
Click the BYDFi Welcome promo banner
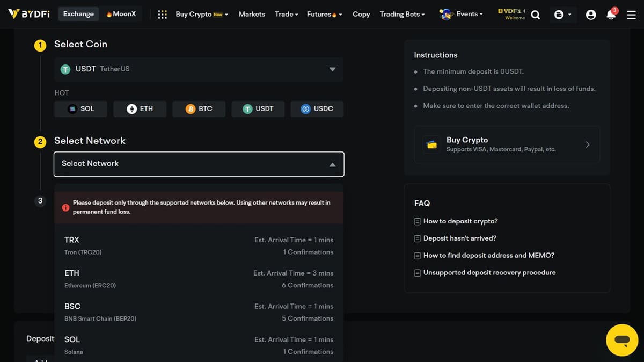(511, 14)
